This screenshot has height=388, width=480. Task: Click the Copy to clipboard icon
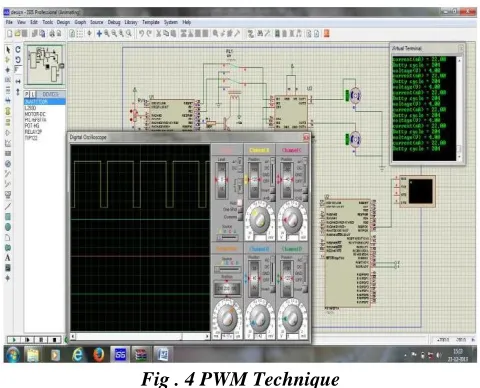[x=166, y=33]
